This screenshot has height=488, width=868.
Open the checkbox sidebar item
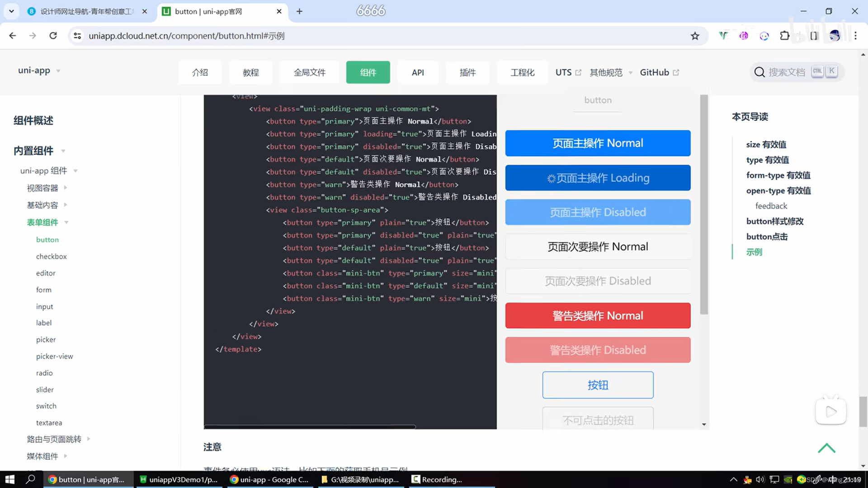click(x=51, y=256)
